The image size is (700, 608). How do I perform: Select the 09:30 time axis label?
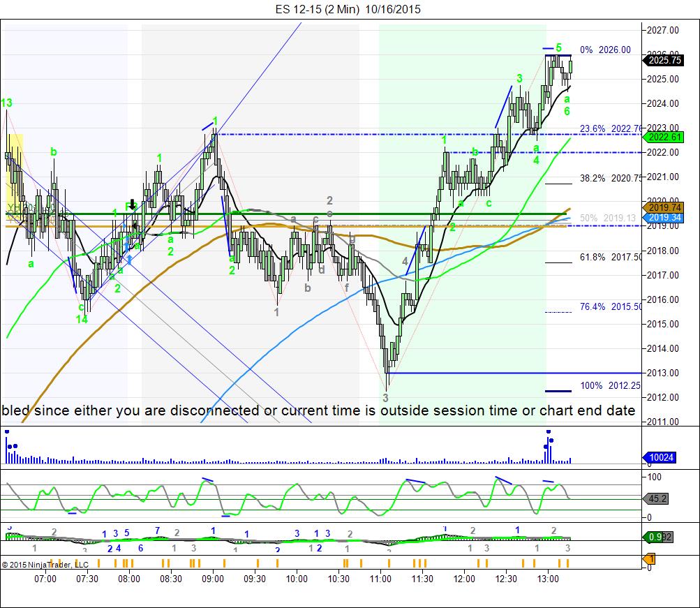point(255,579)
